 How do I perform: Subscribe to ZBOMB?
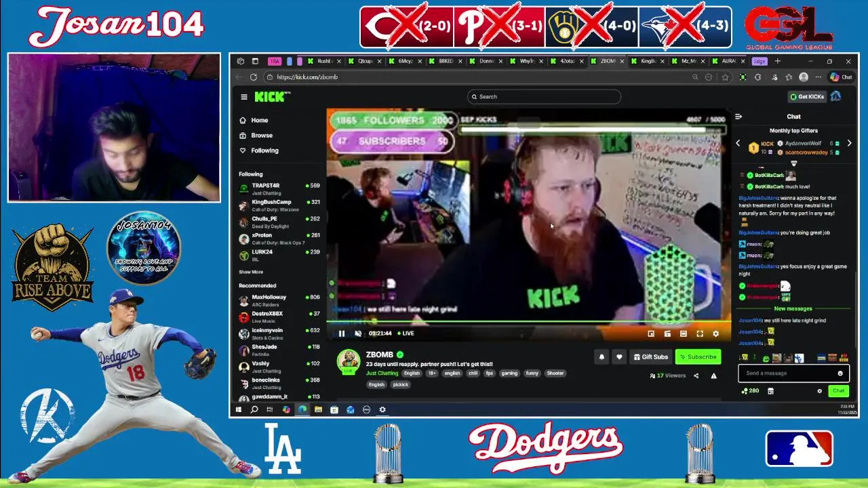coord(698,357)
